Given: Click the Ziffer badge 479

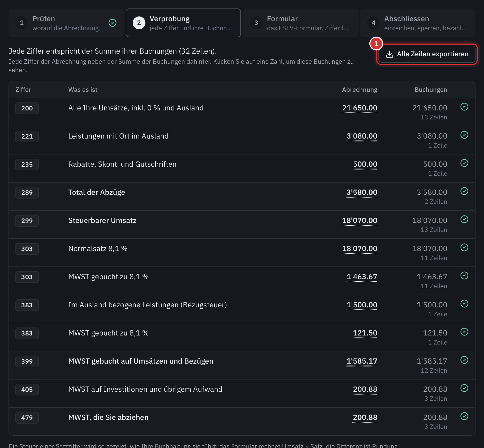Looking at the screenshot, I should click(27, 418).
